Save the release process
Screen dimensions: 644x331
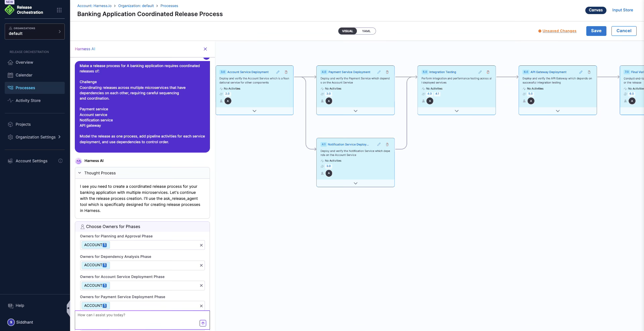(x=596, y=31)
